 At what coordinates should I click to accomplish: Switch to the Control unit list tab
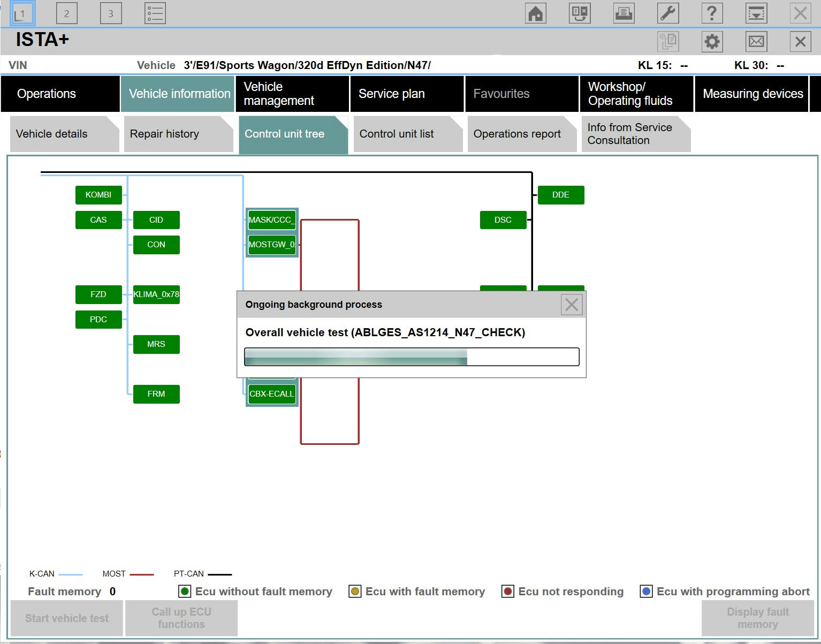tap(408, 134)
